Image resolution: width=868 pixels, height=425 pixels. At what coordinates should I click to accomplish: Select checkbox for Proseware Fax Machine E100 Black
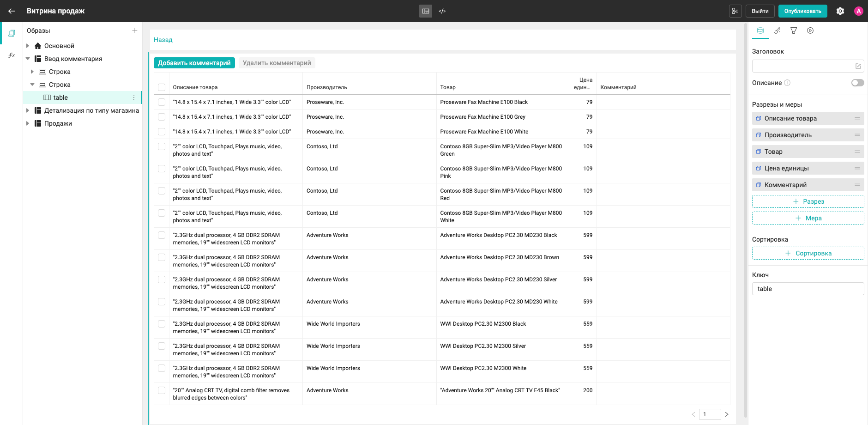162,102
